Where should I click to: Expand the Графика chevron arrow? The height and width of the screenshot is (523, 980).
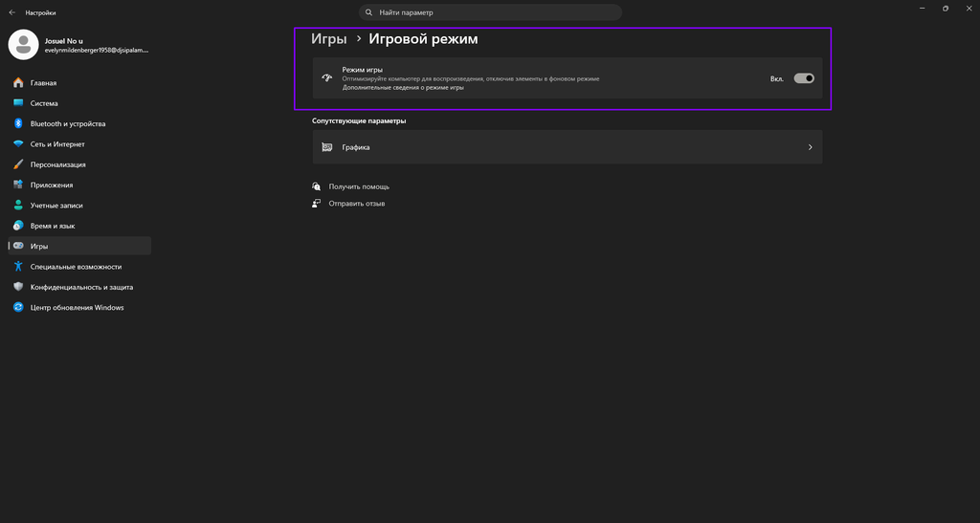(x=810, y=147)
